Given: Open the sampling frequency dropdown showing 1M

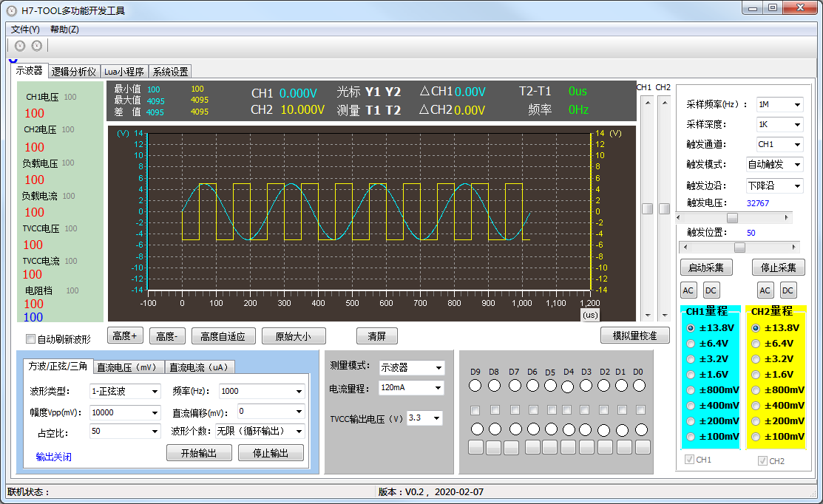Looking at the screenshot, I should coord(780,104).
